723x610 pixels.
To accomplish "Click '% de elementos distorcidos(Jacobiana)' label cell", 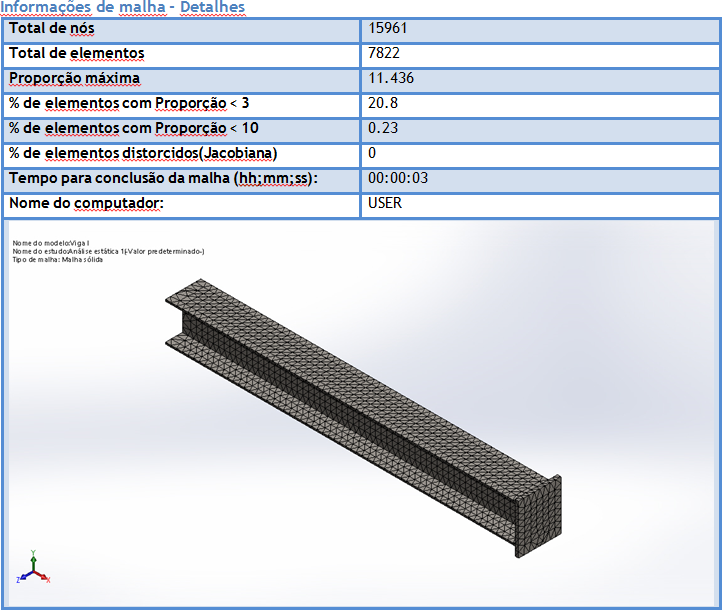I will pyautogui.click(x=143, y=154).
